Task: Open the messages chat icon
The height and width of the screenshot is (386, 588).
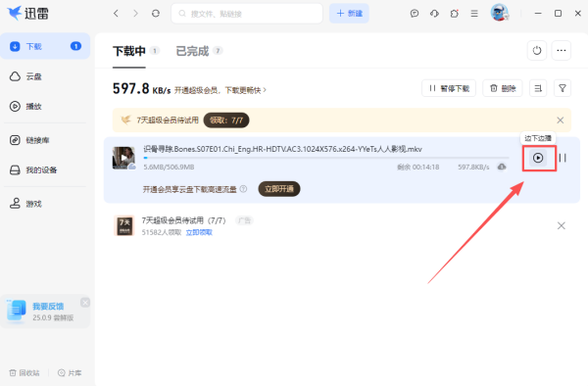Action: click(415, 14)
